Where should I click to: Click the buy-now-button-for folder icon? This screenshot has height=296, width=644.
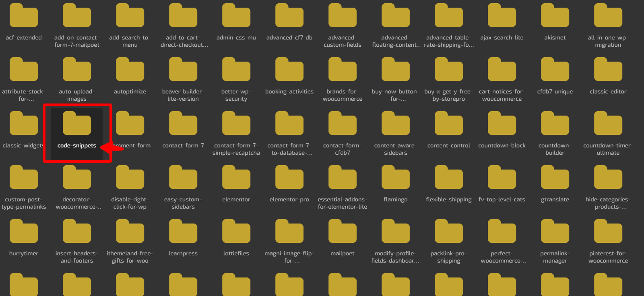click(x=396, y=69)
